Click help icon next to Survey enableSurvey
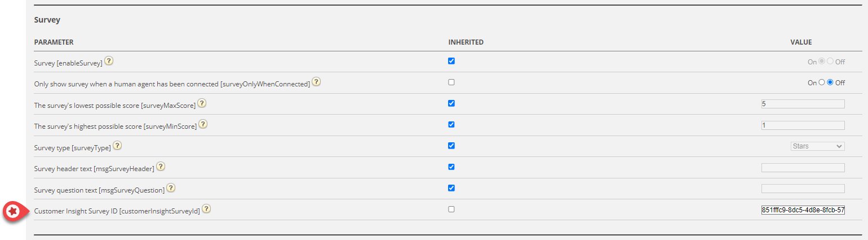 (x=109, y=61)
